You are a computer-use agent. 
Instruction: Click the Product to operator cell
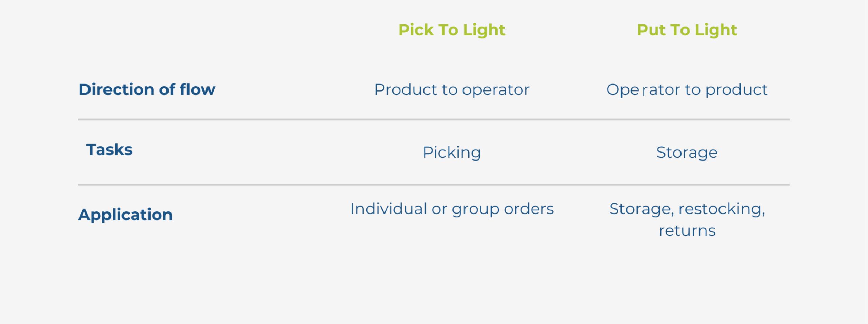point(452,90)
